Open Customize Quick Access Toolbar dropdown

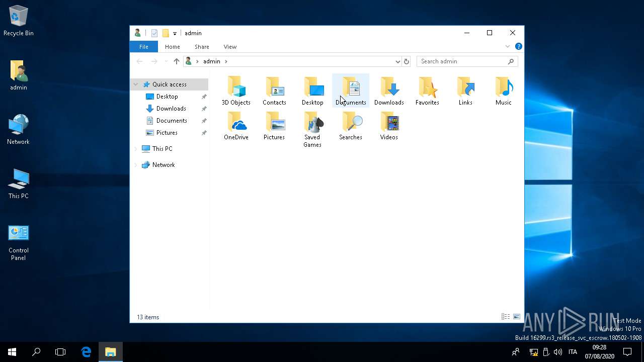pyautogui.click(x=175, y=34)
